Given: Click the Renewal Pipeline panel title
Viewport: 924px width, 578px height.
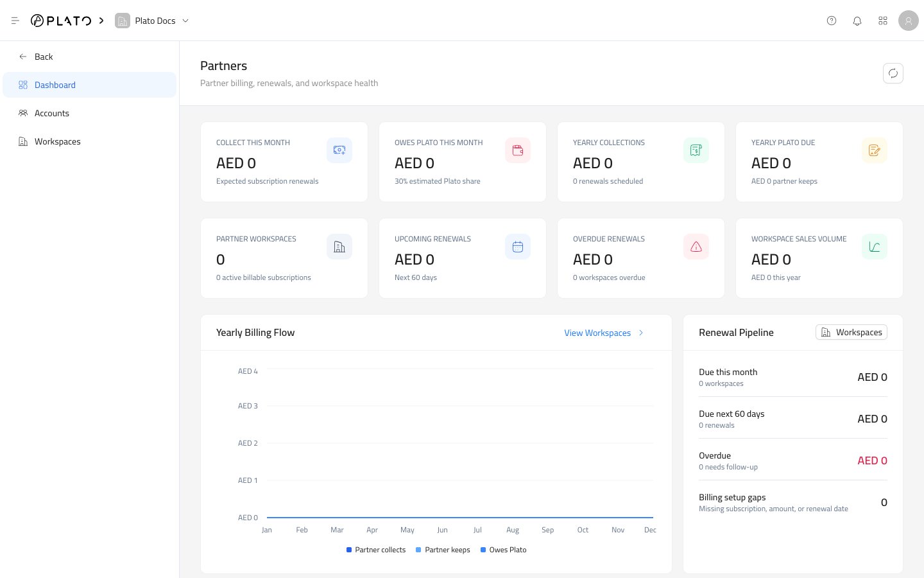Looking at the screenshot, I should pyautogui.click(x=736, y=333).
